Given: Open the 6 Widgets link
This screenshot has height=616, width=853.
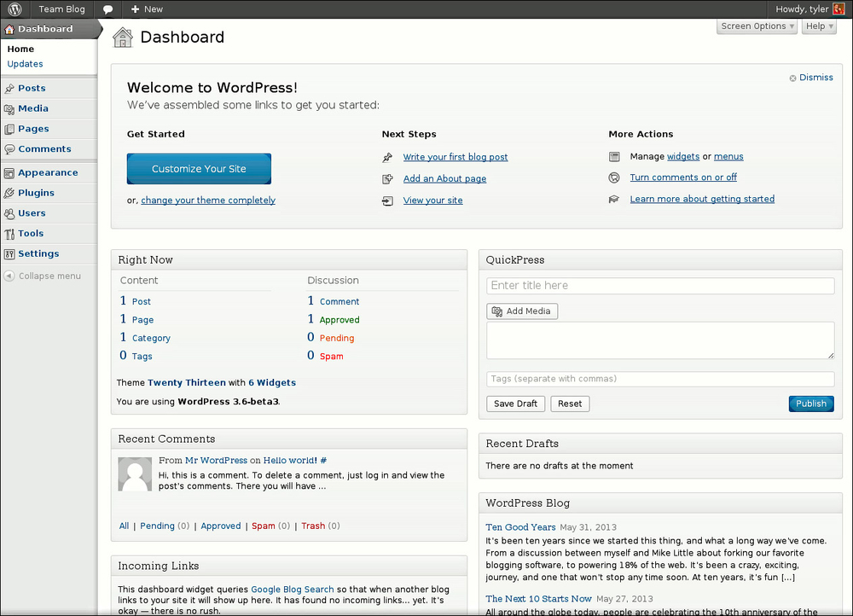Looking at the screenshot, I should click(x=272, y=382).
